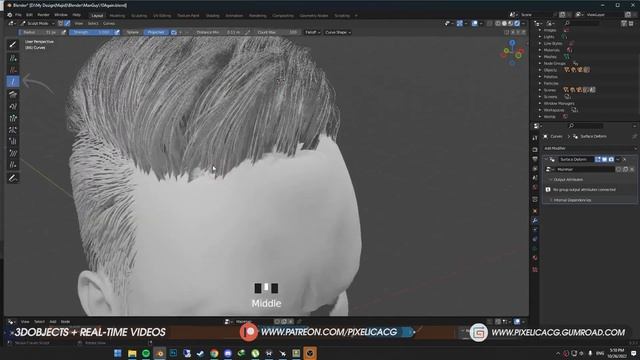Expand the Materials row in Outliner
The height and width of the screenshot is (360, 640).
tap(540, 50)
